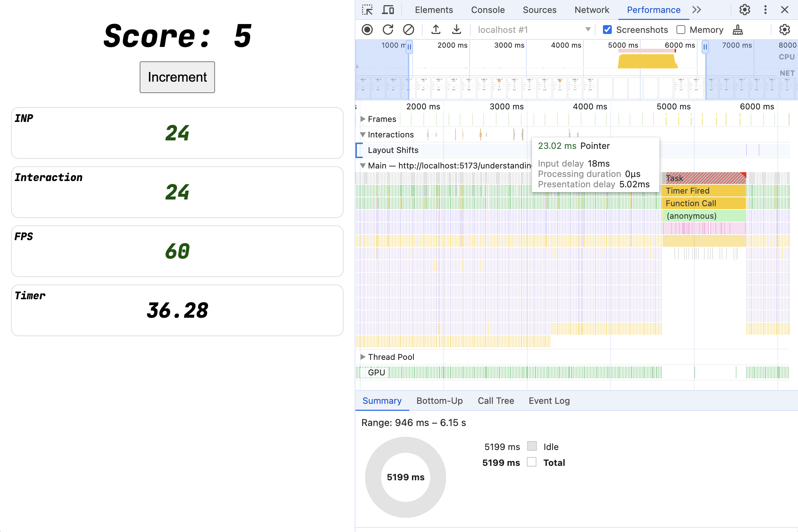Expand the Layout Shifts row
The image size is (798, 532).
364,150
